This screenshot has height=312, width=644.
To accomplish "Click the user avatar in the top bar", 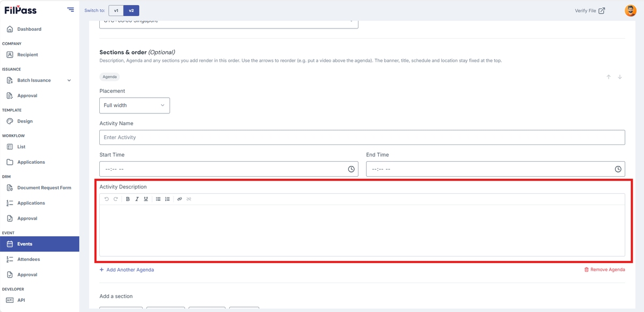I will coord(631,10).
